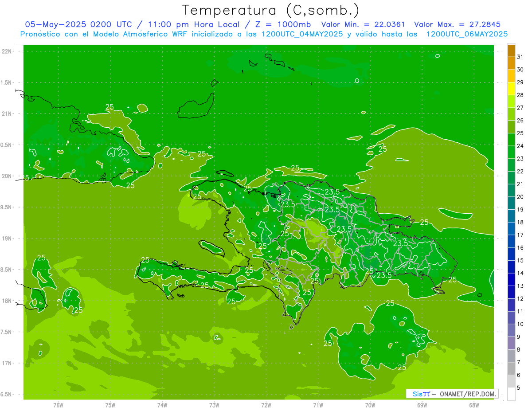Click the '21' value on the color scale
The height and width of the screenshot is (411, 532).
(520, 184)
